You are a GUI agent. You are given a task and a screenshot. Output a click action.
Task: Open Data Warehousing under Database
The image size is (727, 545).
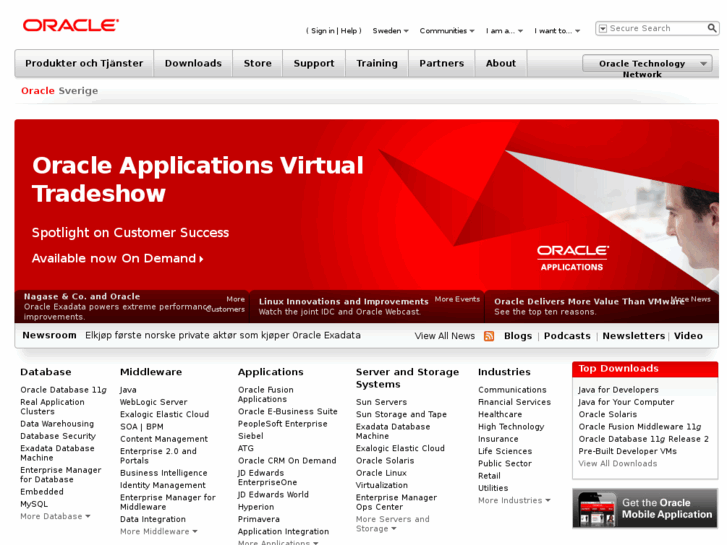point(57,424)
